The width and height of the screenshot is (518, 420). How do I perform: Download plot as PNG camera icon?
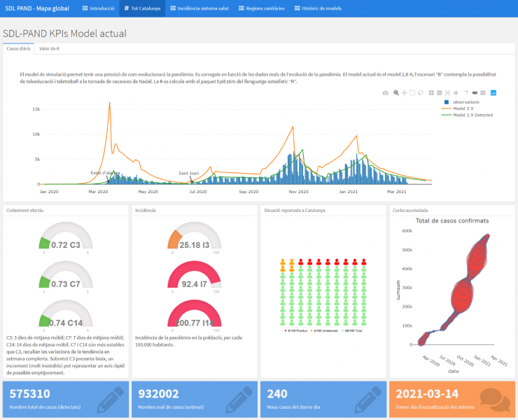(386, 92)
